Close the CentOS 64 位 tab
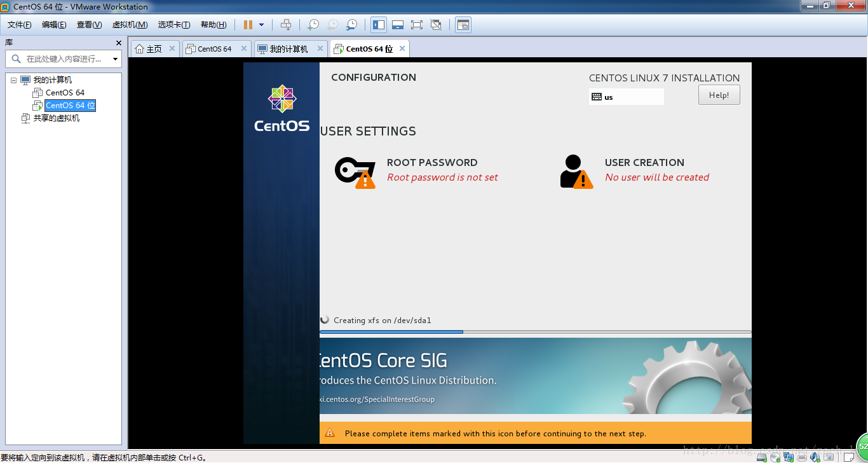868x463 pixels. click(402, 48)
